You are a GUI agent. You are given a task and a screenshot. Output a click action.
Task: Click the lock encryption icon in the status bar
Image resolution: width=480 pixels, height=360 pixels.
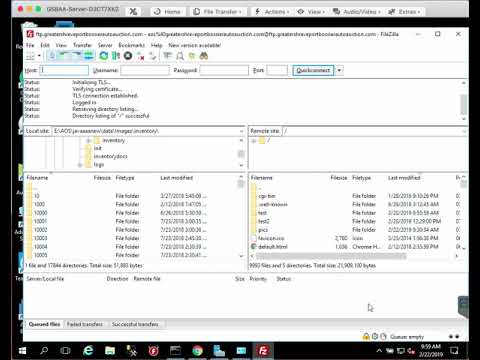(366, 337)
